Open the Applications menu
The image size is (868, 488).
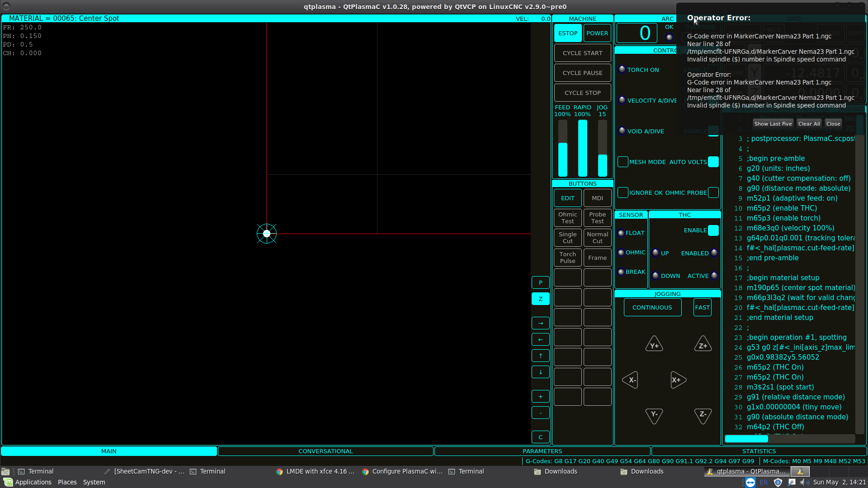pos(28,482)
